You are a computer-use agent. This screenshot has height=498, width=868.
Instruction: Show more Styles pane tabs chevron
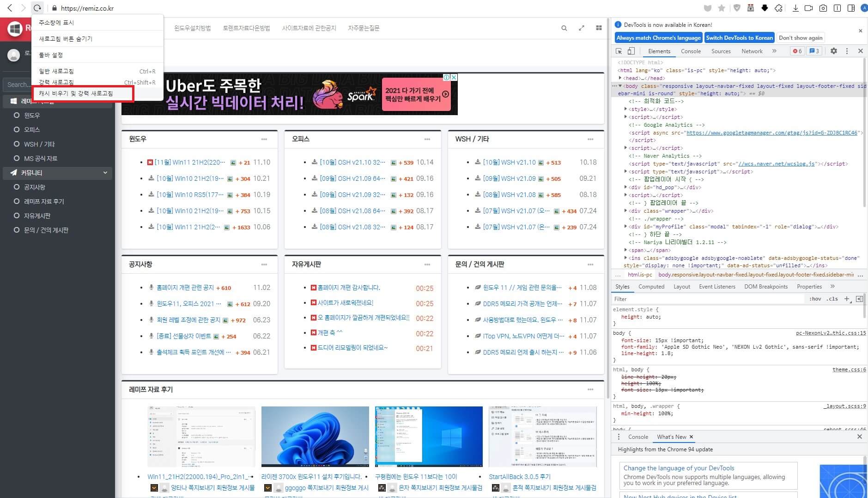click(x=832, y=287)
